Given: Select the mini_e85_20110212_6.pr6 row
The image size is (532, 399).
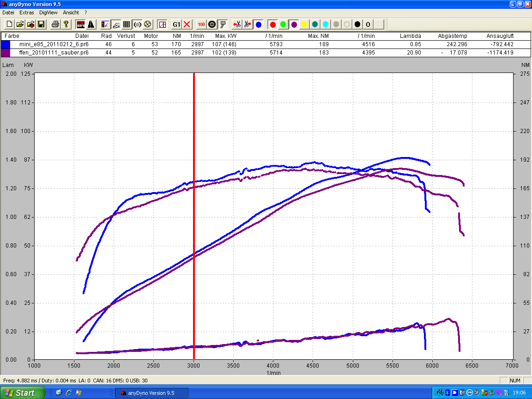Looking at the screenshot, I should point(54,44).
